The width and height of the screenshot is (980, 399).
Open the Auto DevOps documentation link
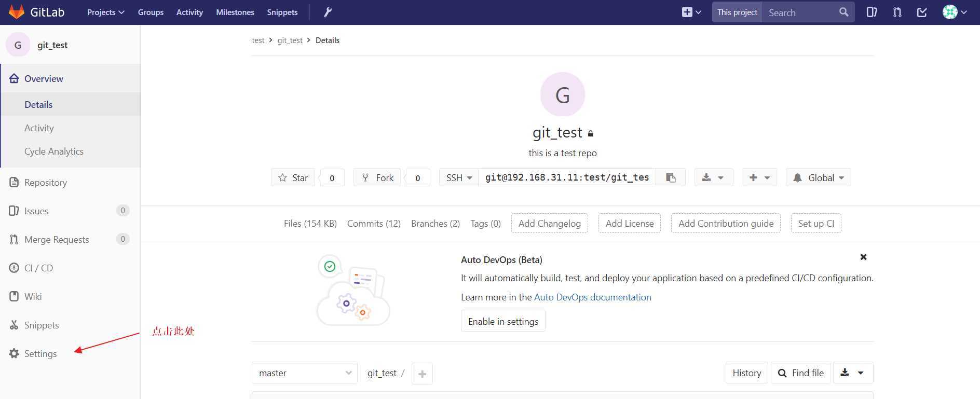click(x=592, y=297)
